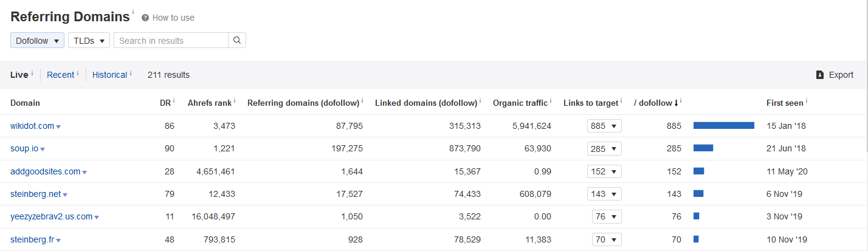The height and width of the screenshot is (251, 868).
Task: Open the wikidot.com domain link
Action: point(32,126)
